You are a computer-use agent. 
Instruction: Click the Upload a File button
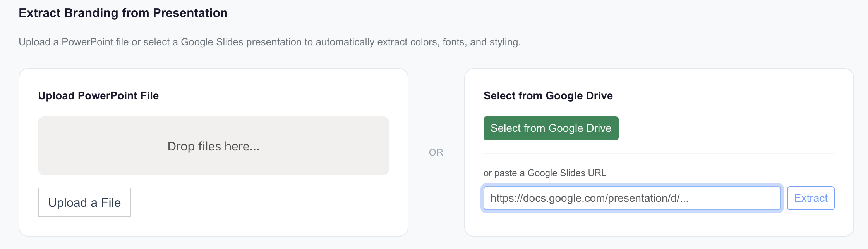pos(84,202)
